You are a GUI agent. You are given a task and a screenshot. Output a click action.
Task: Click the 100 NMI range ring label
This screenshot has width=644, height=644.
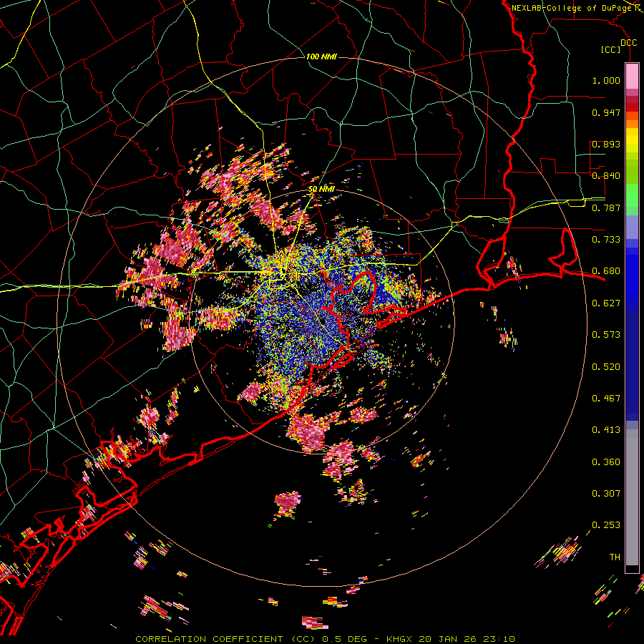pos(321,57)
